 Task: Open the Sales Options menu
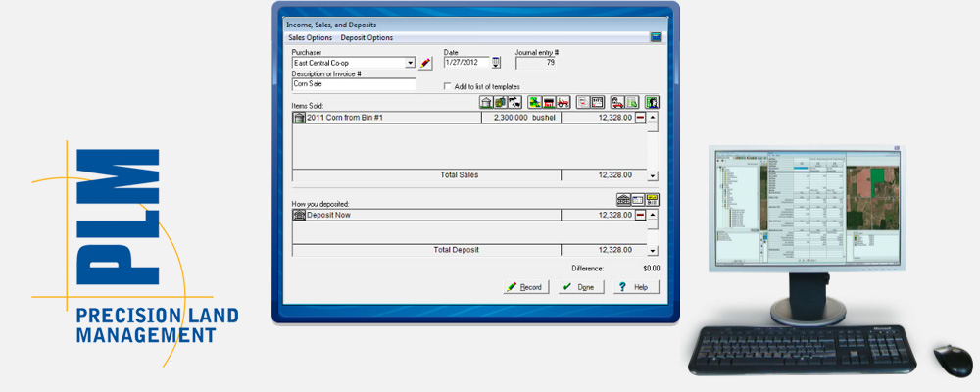309,37
